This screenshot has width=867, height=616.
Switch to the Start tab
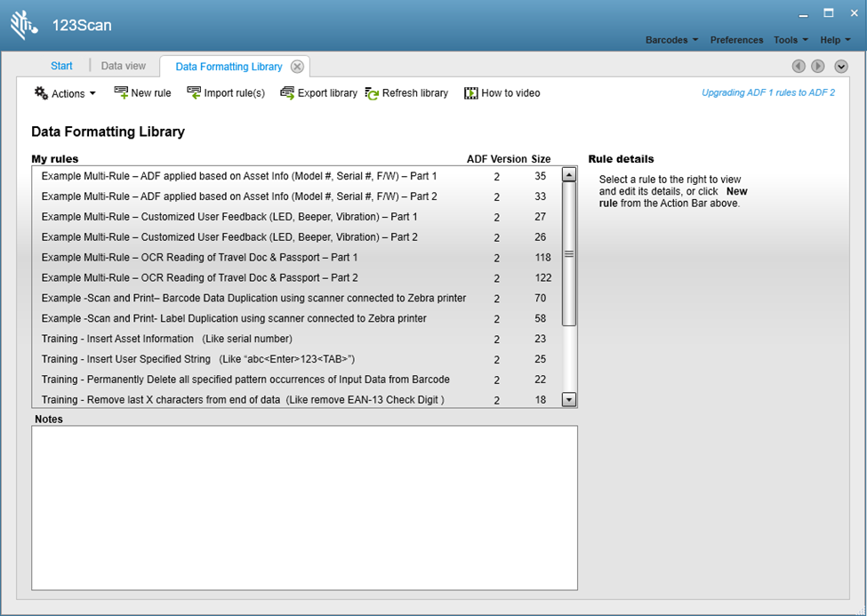pyautogui.click(x=61, y=66)
